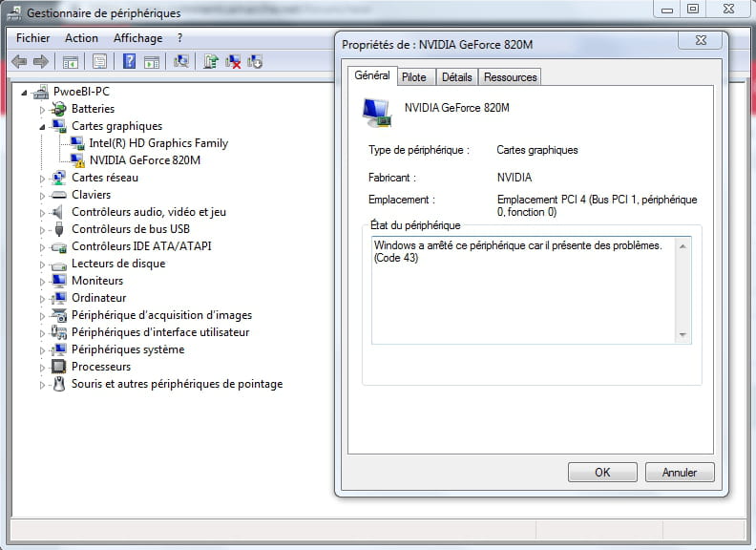Viewport: 756px width, 550px height.
Task: Click the Périphérique d'acquisition d'images icon
Action: 59,315
